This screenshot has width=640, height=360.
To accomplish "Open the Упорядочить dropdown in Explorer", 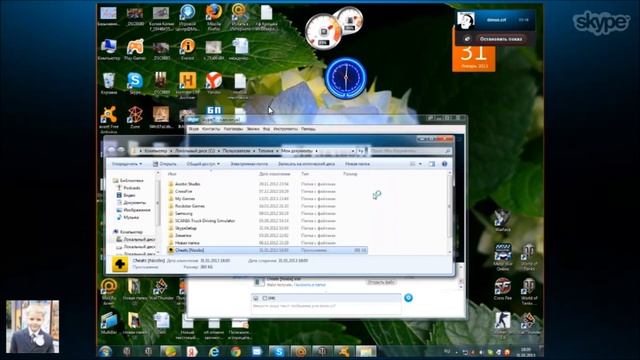I will (x=127, y=164).
